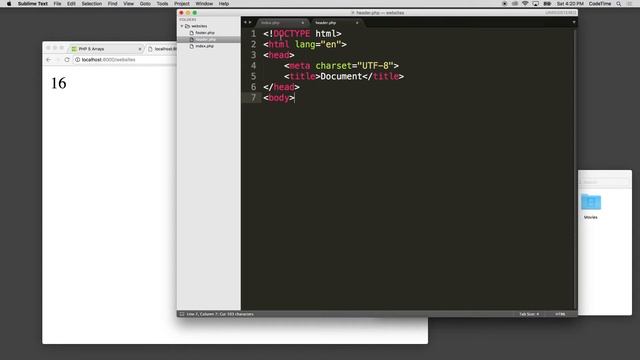Open the View menu
This screenshot has height=360, width=640.
(x=128, y=4)
